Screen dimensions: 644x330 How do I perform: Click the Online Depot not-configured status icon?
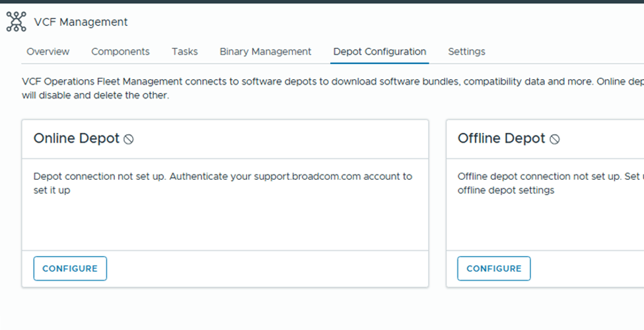coord(129,139)
